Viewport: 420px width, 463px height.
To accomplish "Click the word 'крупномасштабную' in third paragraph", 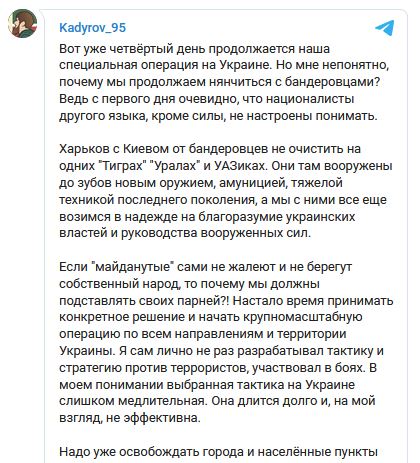I will [303, 317].
